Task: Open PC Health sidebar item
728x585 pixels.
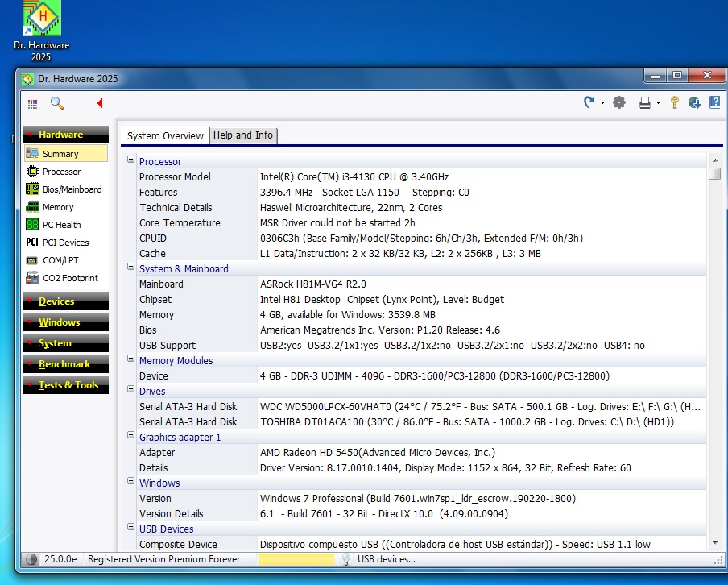Action: coord(53,225)
